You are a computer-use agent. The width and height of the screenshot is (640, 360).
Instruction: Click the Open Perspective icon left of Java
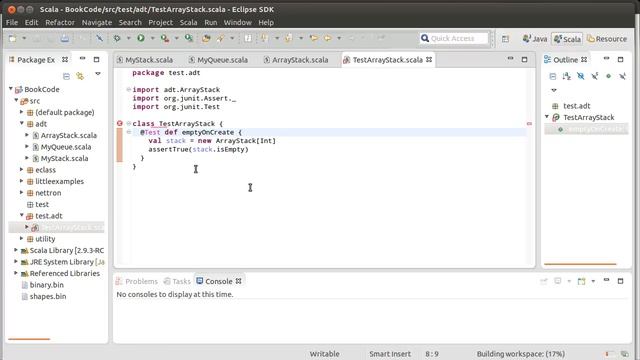pyautogui.click(x=505, y=39)
